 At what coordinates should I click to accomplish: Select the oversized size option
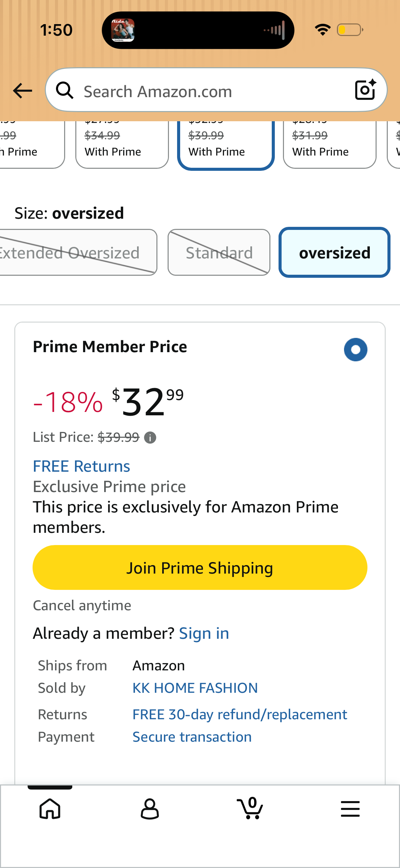(x=334, y=253)
